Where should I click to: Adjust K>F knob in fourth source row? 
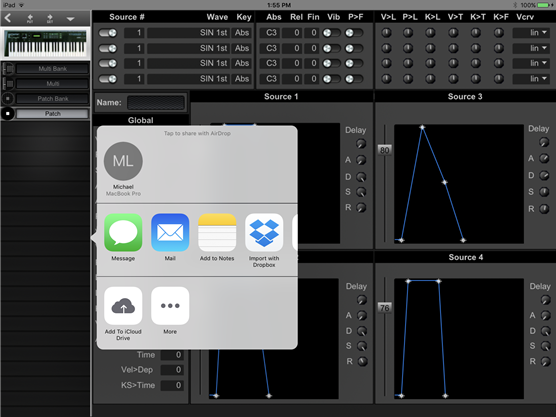(499, 79)
